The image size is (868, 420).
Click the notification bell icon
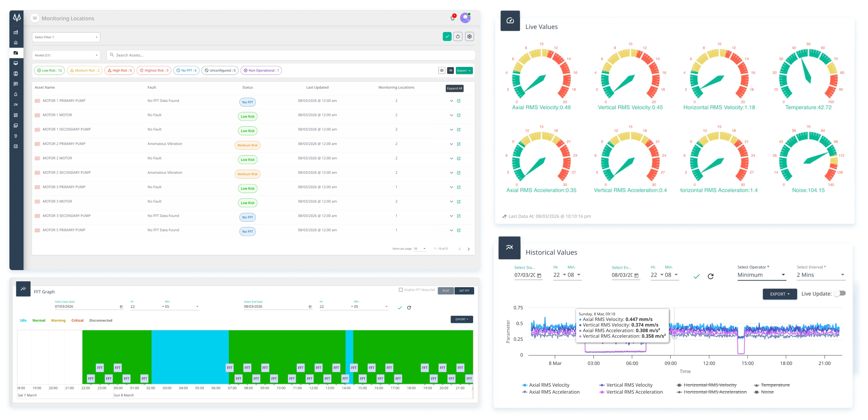[x=452, y=18]
